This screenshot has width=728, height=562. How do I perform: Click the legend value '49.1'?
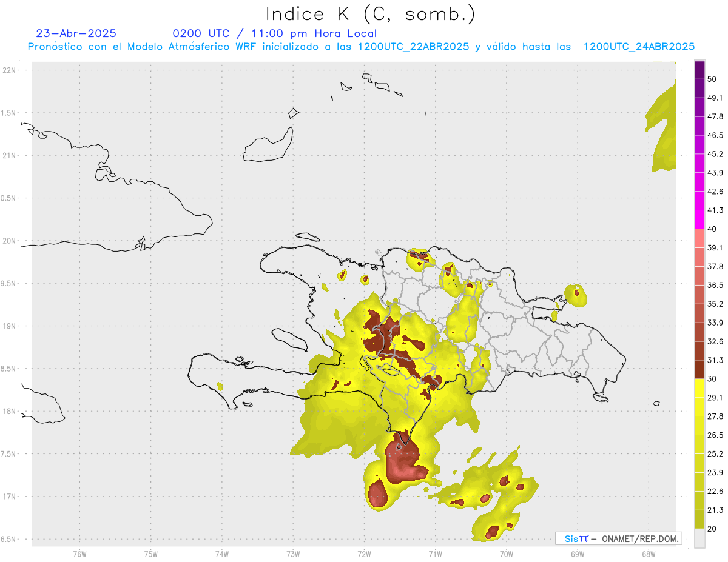pos(715,98)
